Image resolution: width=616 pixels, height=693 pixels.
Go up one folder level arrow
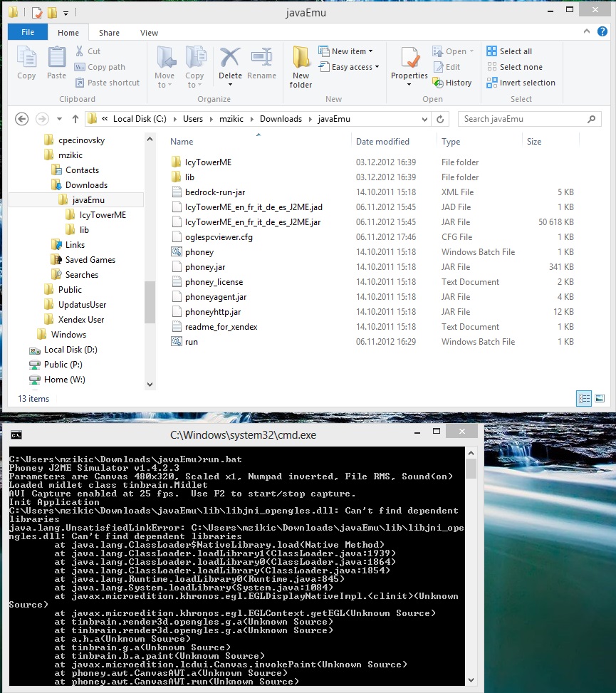[75, 119]
